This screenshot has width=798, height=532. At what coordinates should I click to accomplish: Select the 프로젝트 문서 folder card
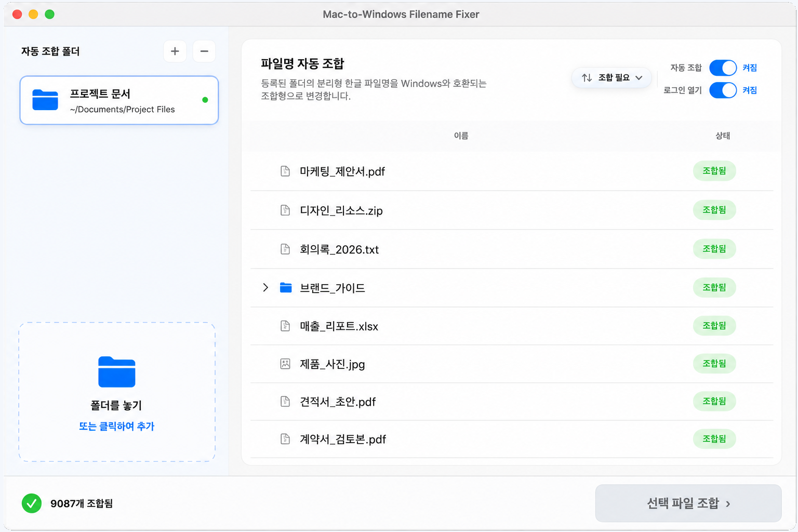(119, 100)
